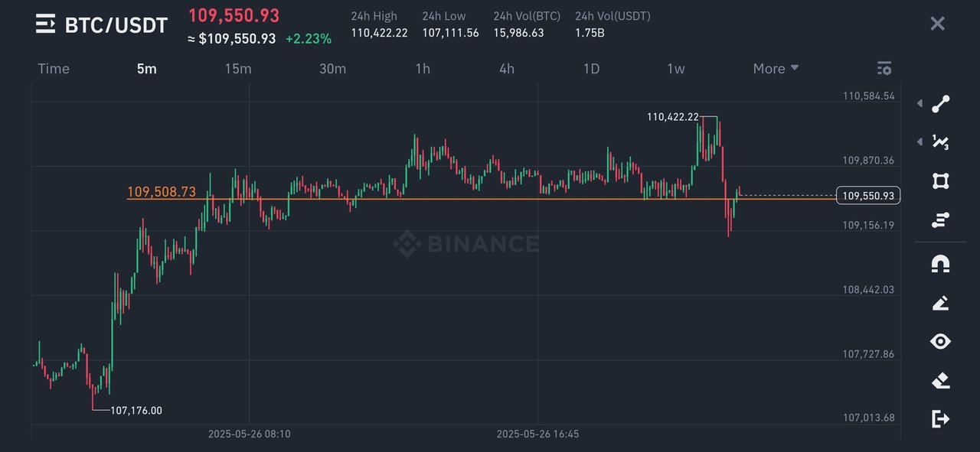980x452 pixels.
Task: Select the Elliott wave pattern tool
Action: tap(940, 141)
